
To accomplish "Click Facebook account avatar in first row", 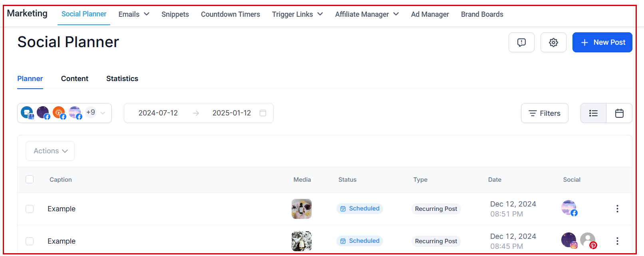I will [569, 208].
